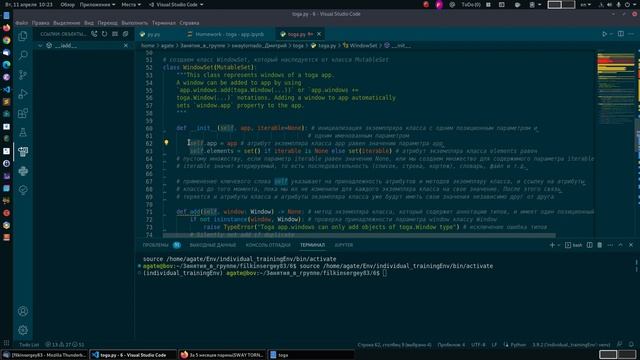Open the Source Control view
640x360 pixels.
coord(23,75)
